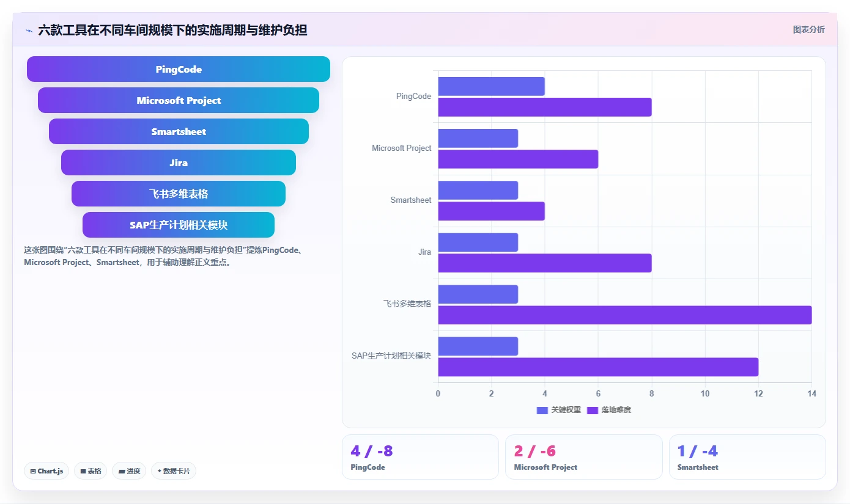Click Smartsheet's 落地难度 chart bar
Screen dimensions: 850x504
click(492, 211)
